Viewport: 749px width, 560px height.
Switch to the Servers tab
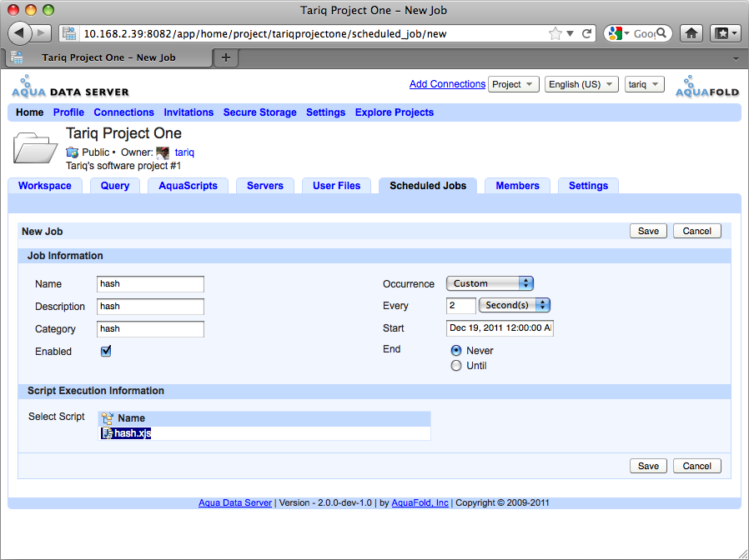click(x=265, y=186)
